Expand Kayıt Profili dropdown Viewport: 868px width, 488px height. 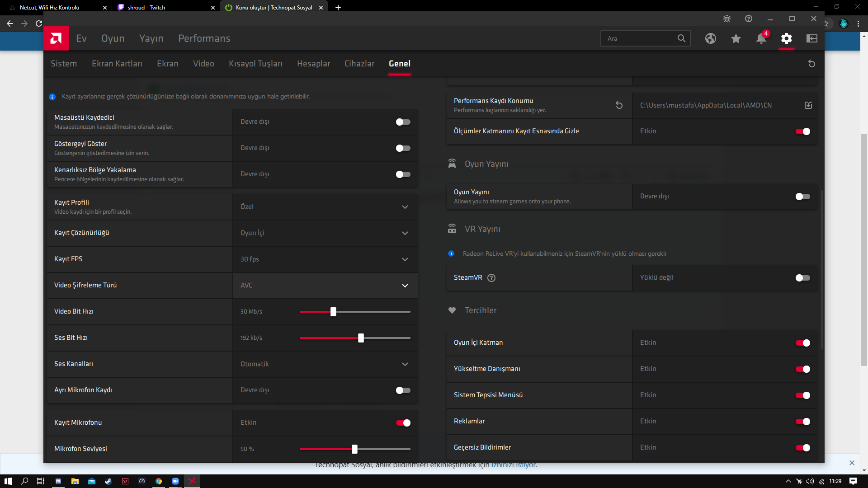pyautogui.click(x=325, y=207)
